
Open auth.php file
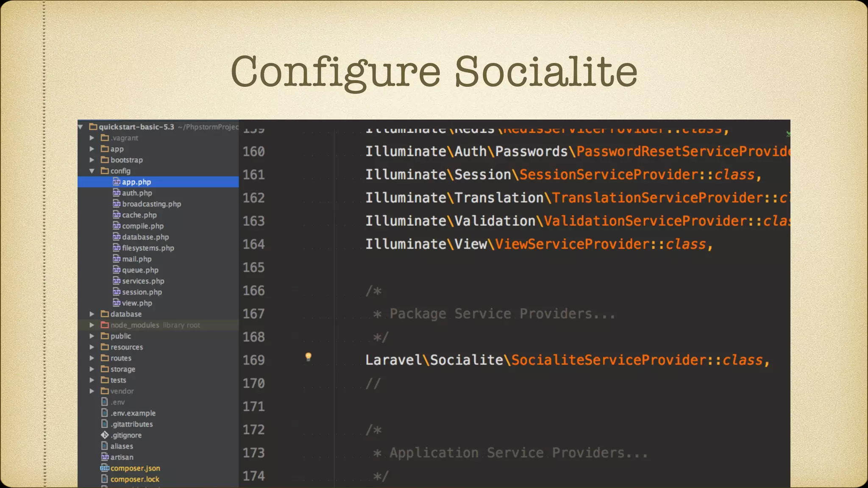(137, 193)
